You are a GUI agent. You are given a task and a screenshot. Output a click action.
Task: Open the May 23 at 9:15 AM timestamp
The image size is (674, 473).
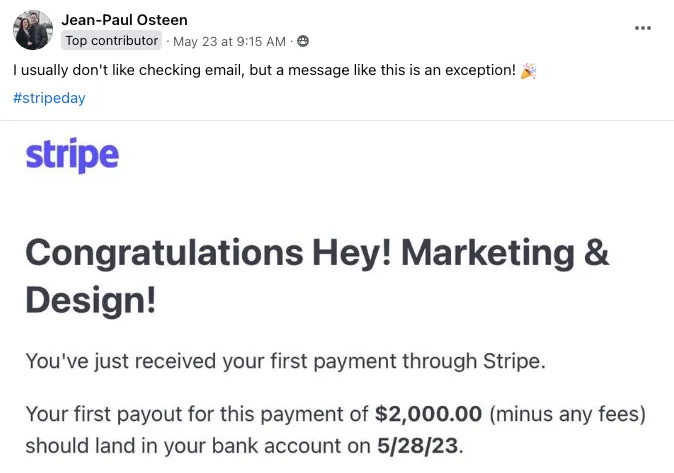click(x=229, y=41)
